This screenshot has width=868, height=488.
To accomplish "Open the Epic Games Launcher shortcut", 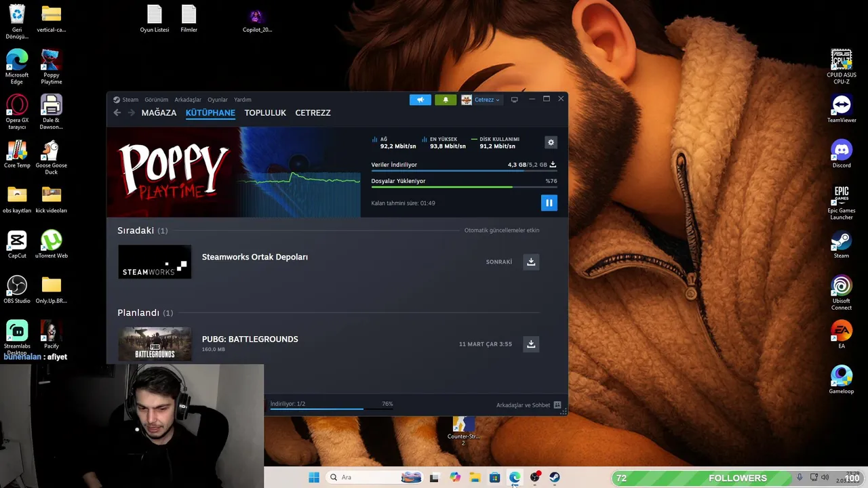I will (842, 202).
